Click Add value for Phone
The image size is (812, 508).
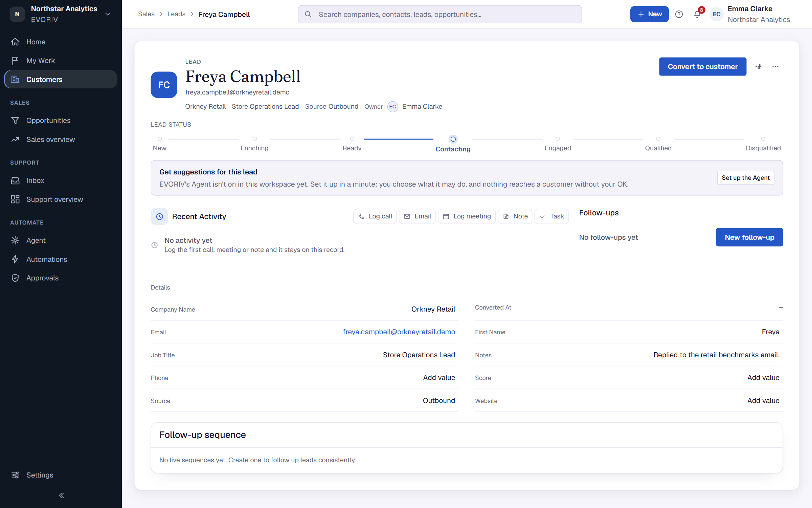[x=439, y=378]
